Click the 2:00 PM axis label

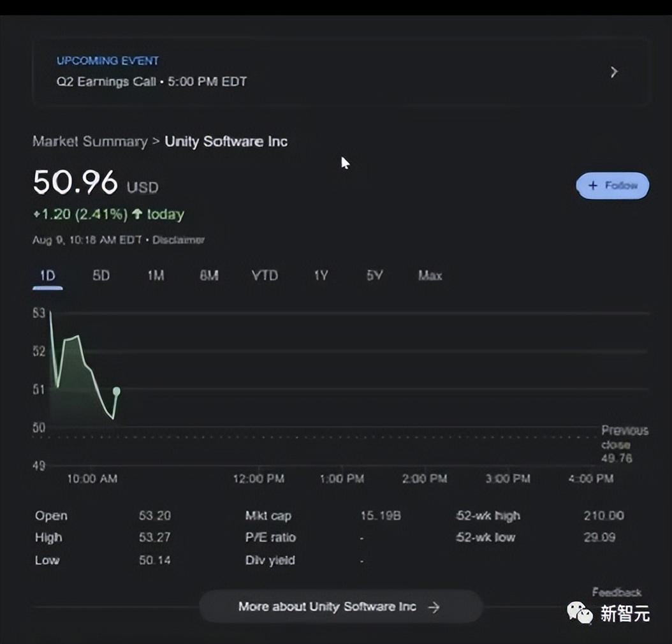425,479
